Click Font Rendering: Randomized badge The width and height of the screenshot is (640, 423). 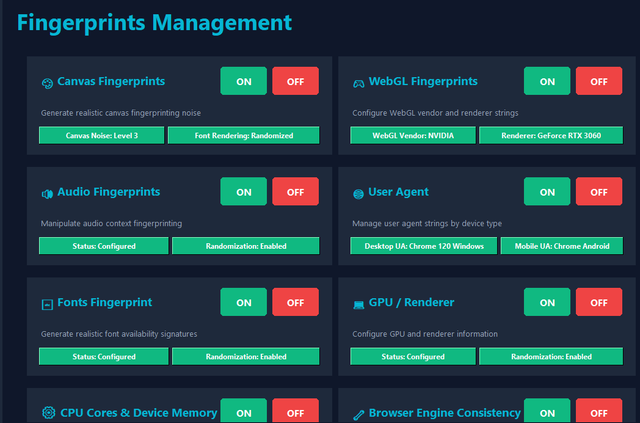pyautogui.click(x=244, y=136)
